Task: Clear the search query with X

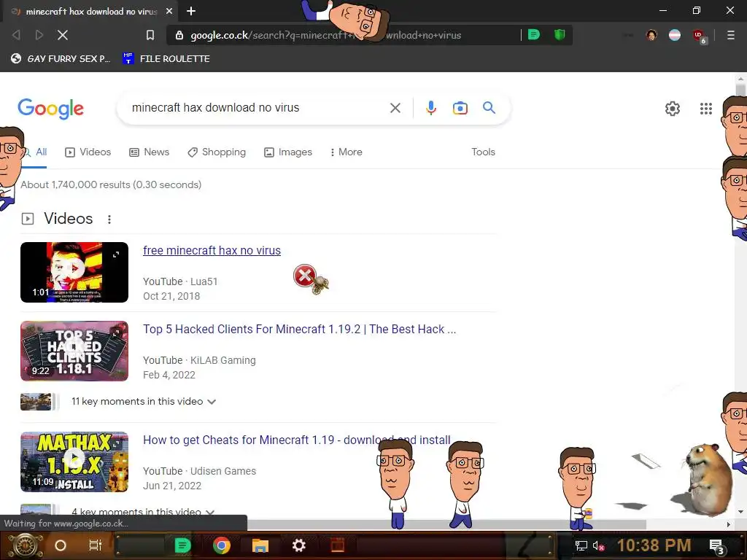Action: coord(395,108)
